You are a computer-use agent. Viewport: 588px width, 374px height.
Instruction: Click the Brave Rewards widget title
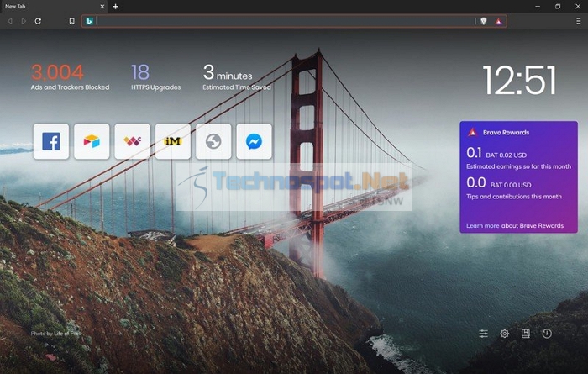point(506,133)
